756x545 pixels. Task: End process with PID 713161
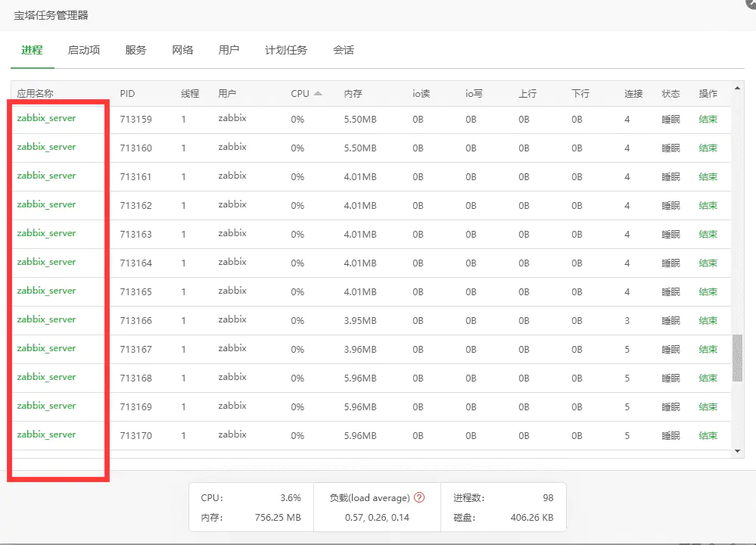pos(708,176)
